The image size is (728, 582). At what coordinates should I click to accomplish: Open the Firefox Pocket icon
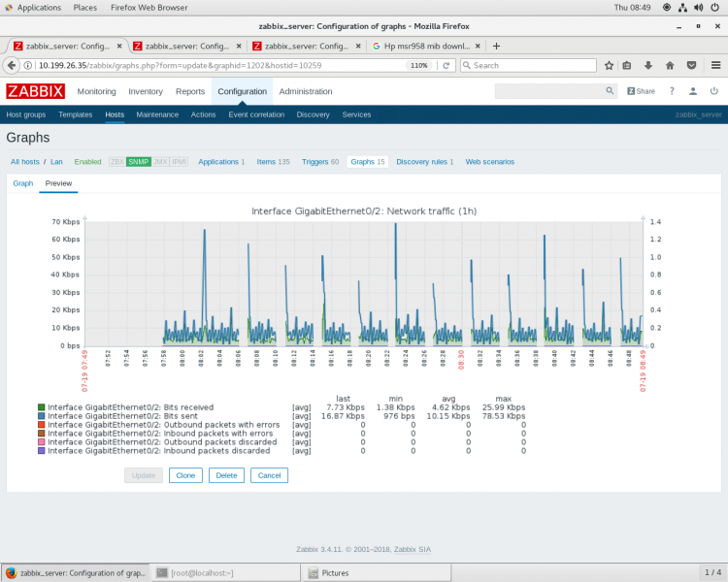[x=691, y=65]
